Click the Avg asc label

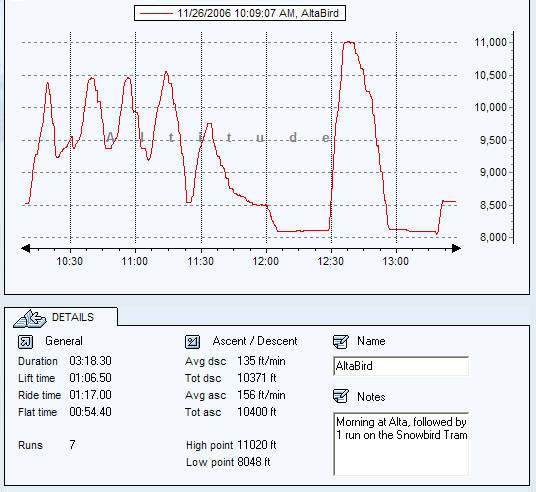[205, 395]
